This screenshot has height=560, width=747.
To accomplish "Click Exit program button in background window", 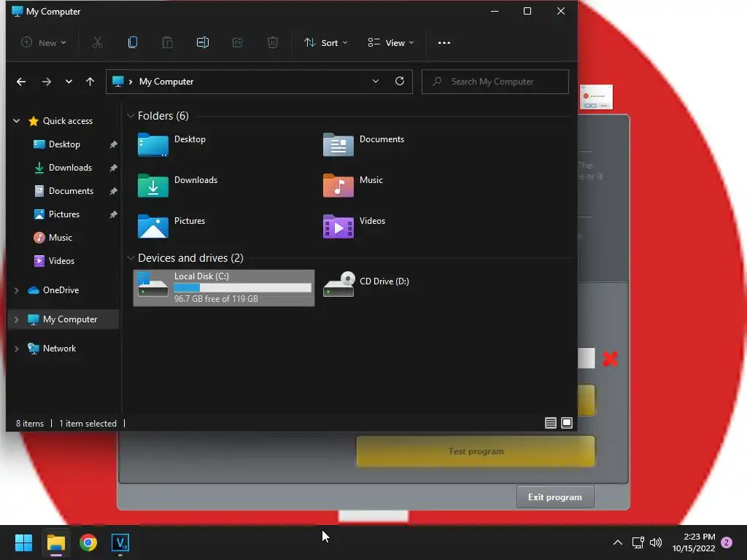I will pyautogui.click(x=555, y=497).
